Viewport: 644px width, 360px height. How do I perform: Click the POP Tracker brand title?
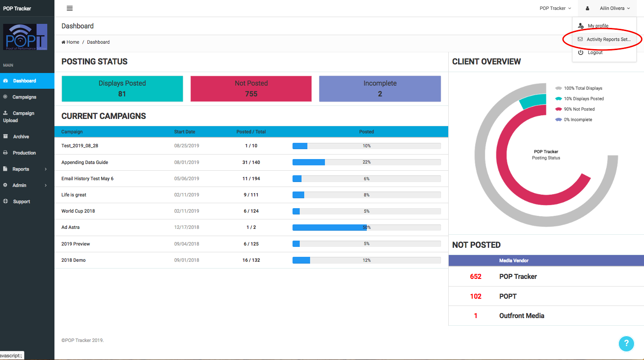tap(17, 8)
